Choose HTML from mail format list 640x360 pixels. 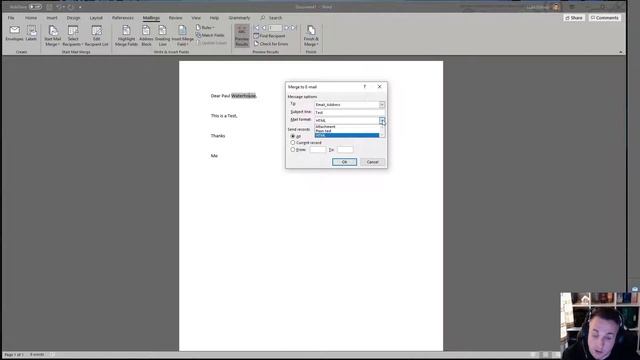(x=347, y=136)
